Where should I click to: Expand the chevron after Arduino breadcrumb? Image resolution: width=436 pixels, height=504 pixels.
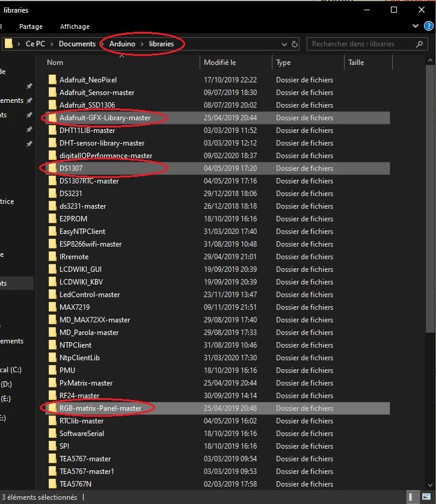coord(142,44)
